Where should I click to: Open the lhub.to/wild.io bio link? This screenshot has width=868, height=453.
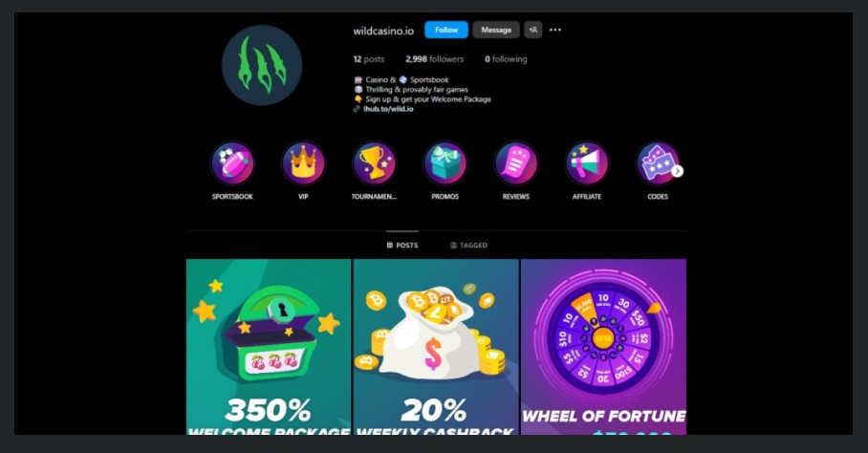point(388,109)
